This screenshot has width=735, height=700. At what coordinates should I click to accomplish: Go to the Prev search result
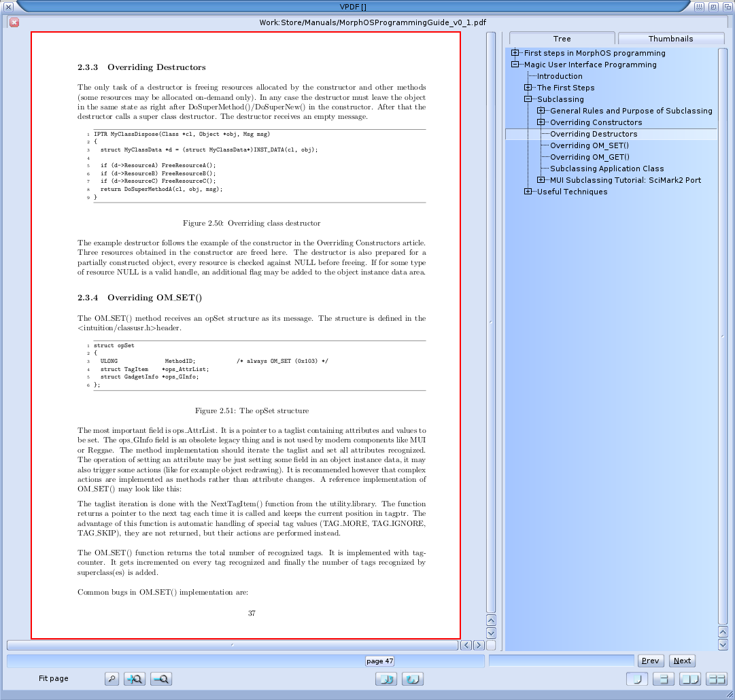[x=651, y=661]
